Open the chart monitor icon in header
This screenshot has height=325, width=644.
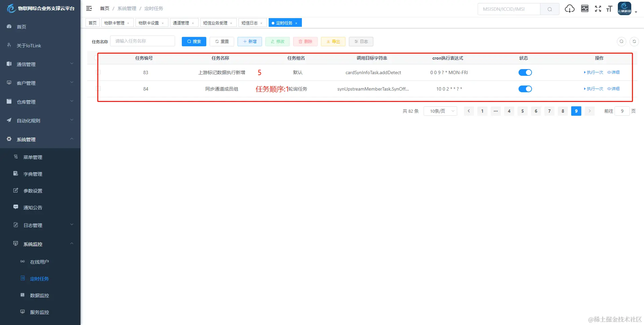click(x=585, y=9)
